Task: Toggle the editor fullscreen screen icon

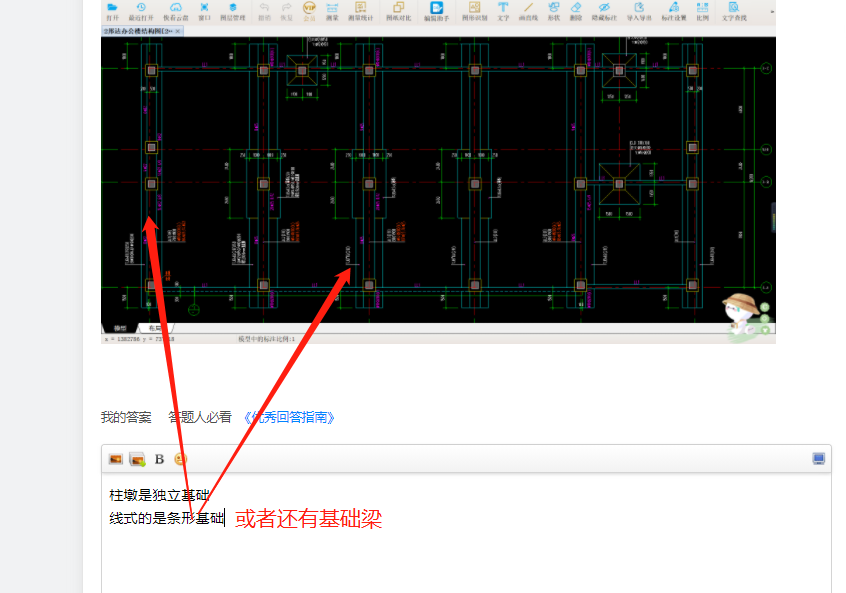Action: (x=818, y=459)
